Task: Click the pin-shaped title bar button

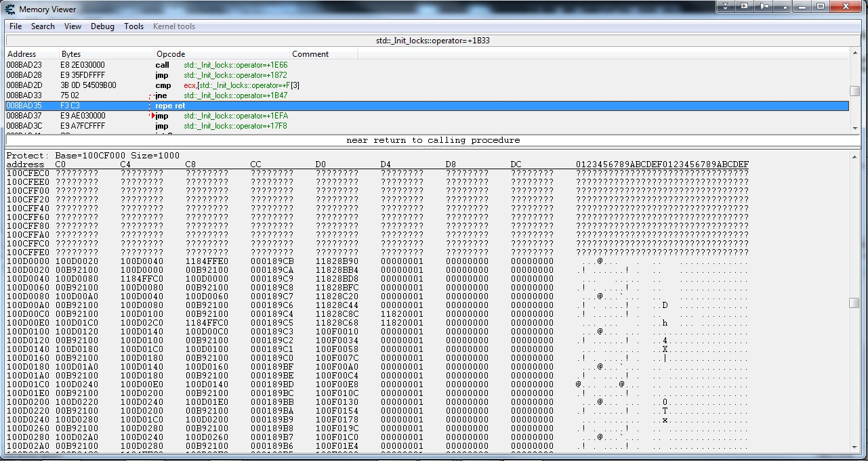Action: [764, 6]
